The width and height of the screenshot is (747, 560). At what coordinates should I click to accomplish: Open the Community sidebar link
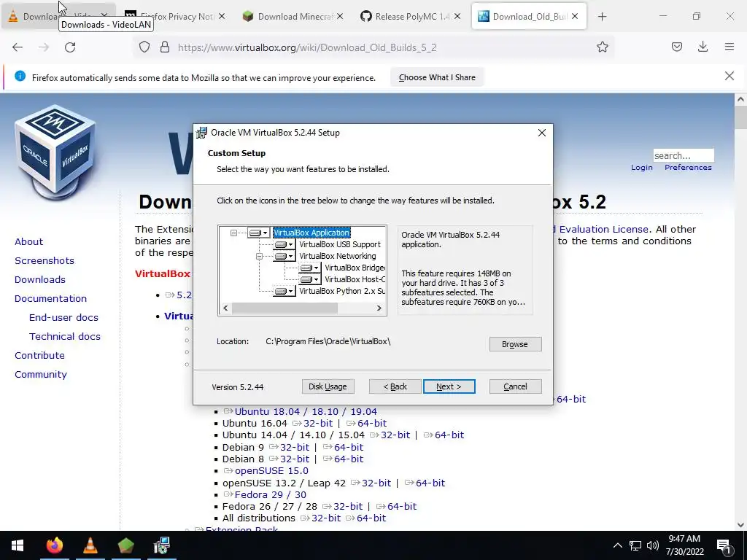click(41, 375)
